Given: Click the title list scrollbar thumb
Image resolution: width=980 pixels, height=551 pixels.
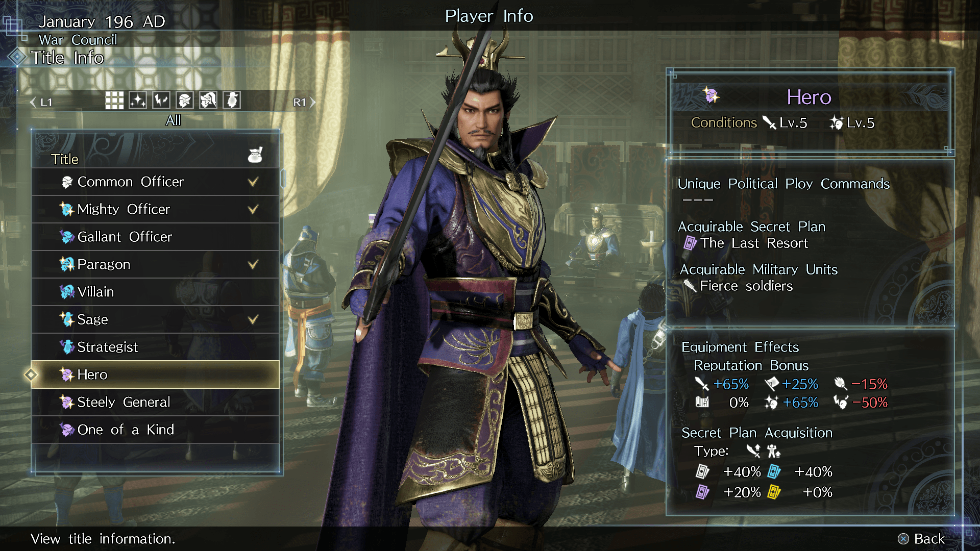Looking at the screenshot, I should click(x=283, y=179).
